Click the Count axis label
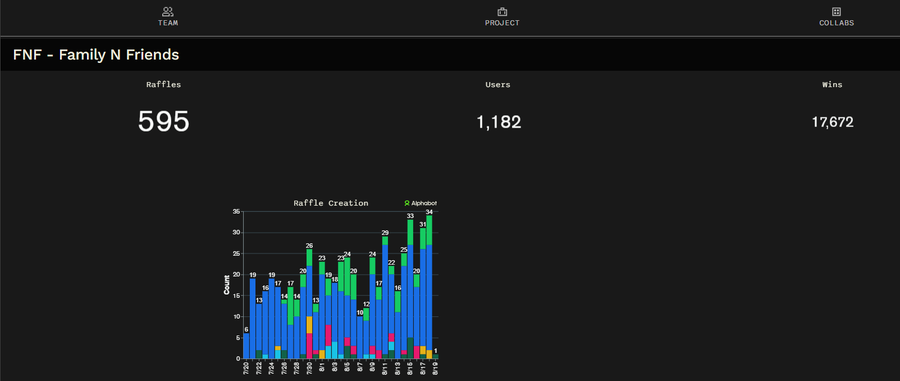Screen dimensions: 900x381 [227, 285]
